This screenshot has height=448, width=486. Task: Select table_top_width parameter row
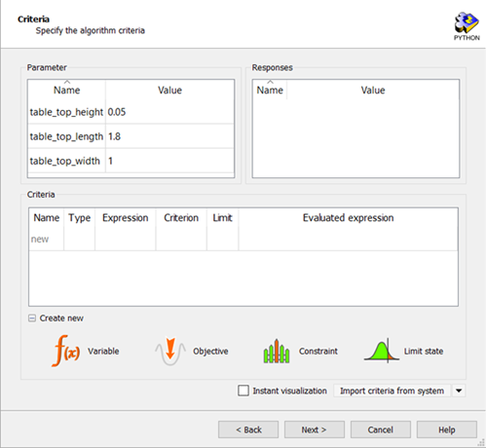point(131,161)
